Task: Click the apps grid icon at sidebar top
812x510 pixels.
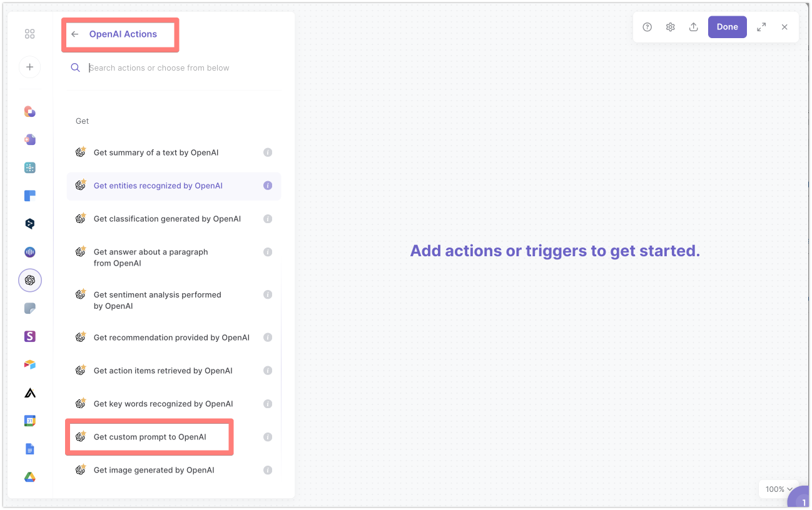Action: click(x=30, y=34)
